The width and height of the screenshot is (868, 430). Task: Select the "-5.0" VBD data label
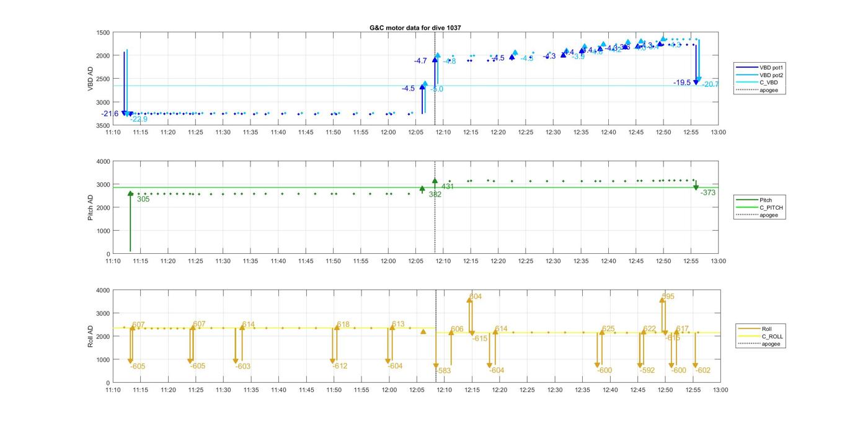pyautogui.click(x=436, y=89)
